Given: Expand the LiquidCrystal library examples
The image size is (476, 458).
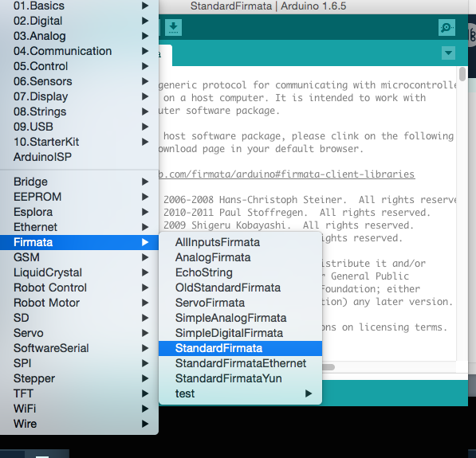Looking at the screenshot, I should click(x=79, y=272).
